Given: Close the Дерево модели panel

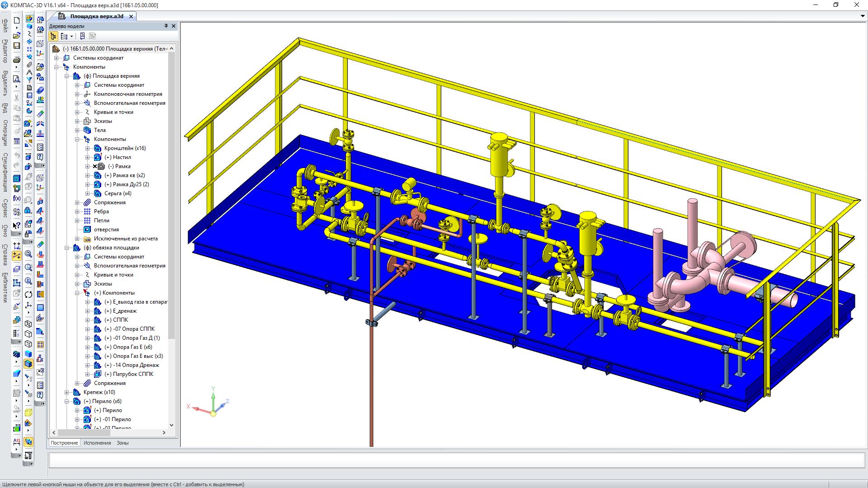Looking at the screenshot, I should pos(174,26).
